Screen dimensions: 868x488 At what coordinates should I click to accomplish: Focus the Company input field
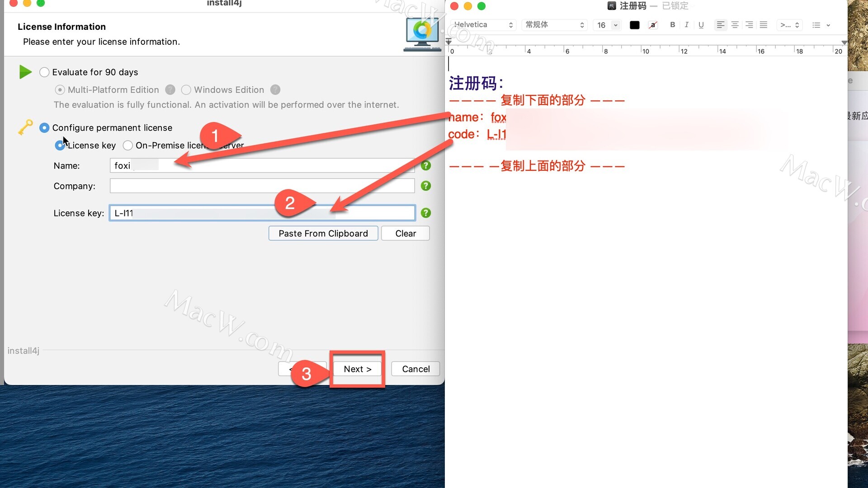(x=262, y=186)
